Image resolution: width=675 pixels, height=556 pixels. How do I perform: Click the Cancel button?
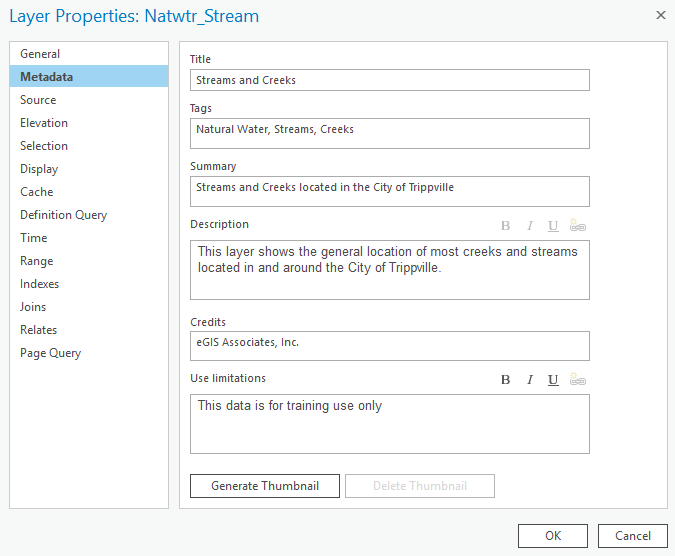(632, 536)
